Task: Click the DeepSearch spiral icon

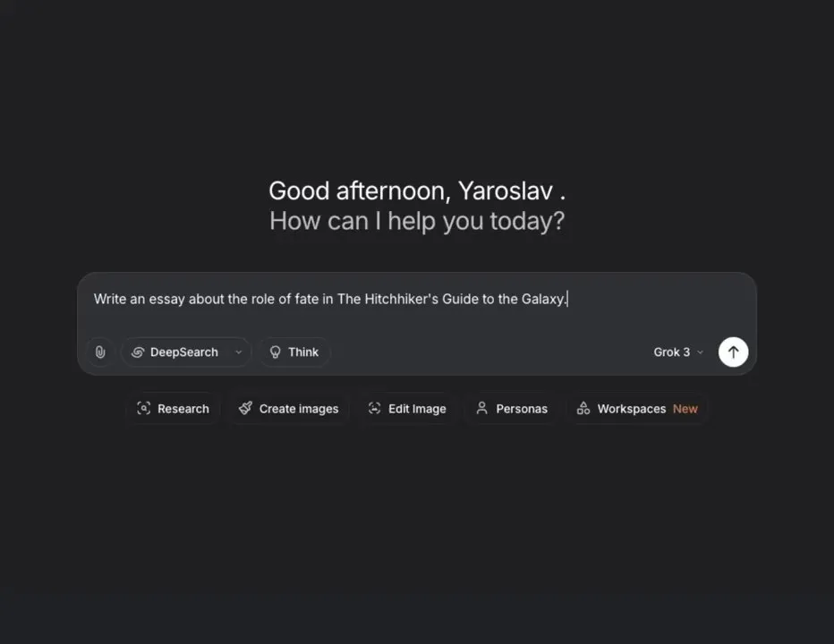Action: (x=138, y=352)
